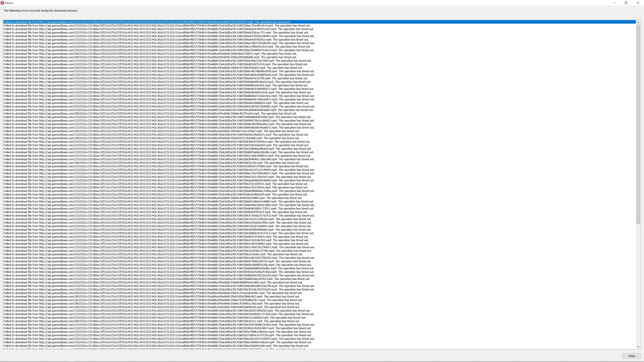The height and width of the screenshot is (362, 644).
Task: Click the scrollbar up arrow of error list
Action: 638,22
